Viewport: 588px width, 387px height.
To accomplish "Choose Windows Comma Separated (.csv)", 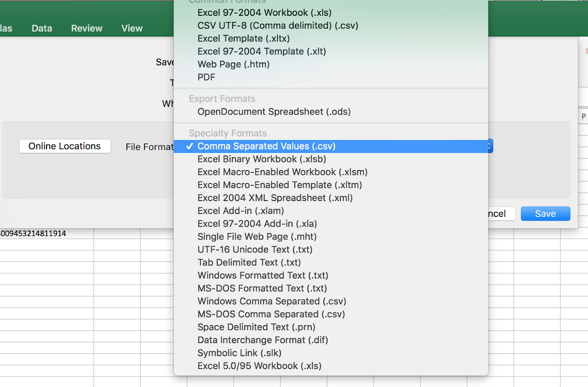I will pyautogui.click(x=331, y=301).
